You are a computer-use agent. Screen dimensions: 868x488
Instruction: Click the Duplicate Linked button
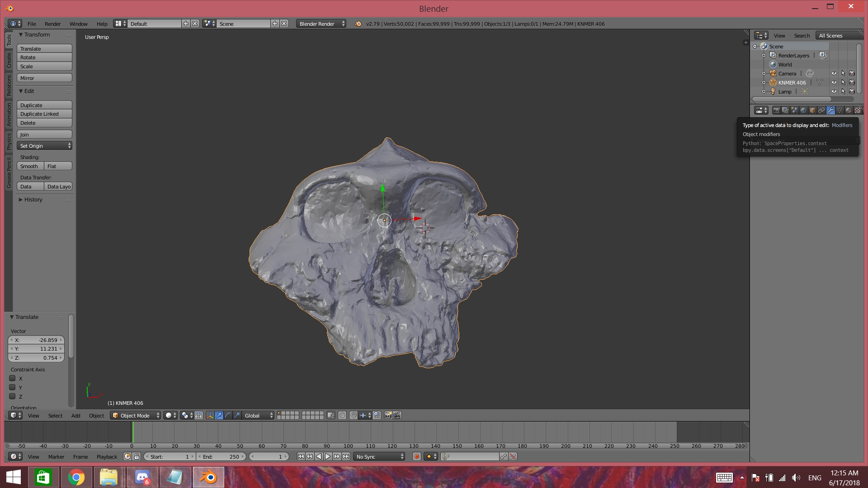[x=44, y=114]
